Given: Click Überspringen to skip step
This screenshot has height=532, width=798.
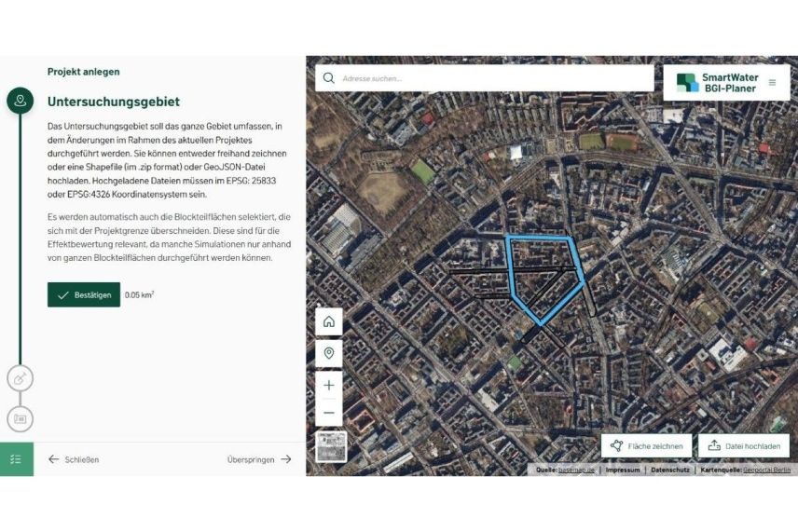Looking at the screenshot, I should tap(259, 459).
